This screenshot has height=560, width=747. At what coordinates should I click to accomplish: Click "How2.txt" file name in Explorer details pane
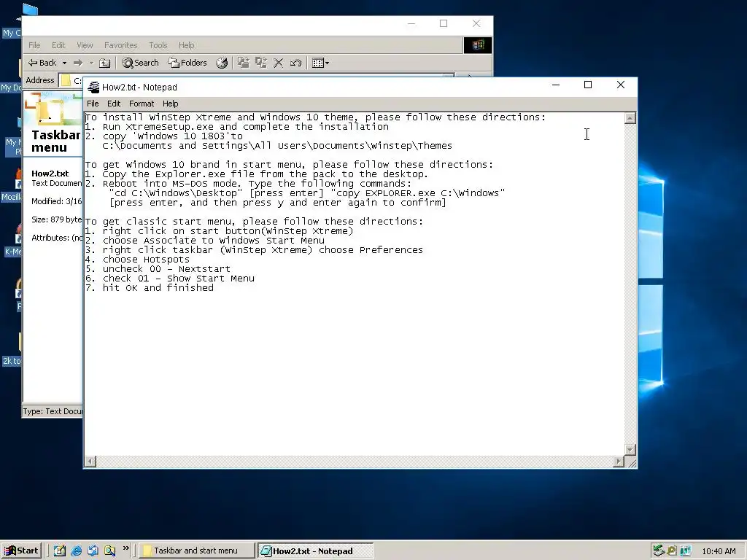pos(50,174)
